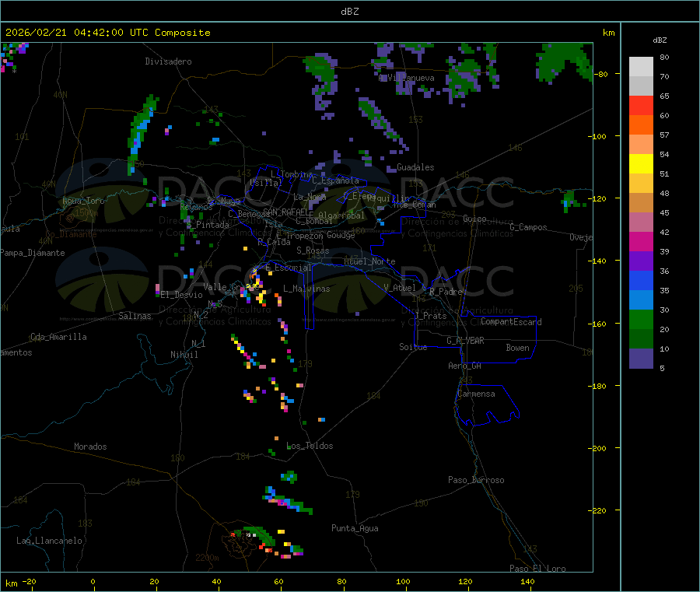Click the Cda_Amarilla place label
Viewport: 700px width, 592px height.
pyautogui.click(x=58, y=337)
